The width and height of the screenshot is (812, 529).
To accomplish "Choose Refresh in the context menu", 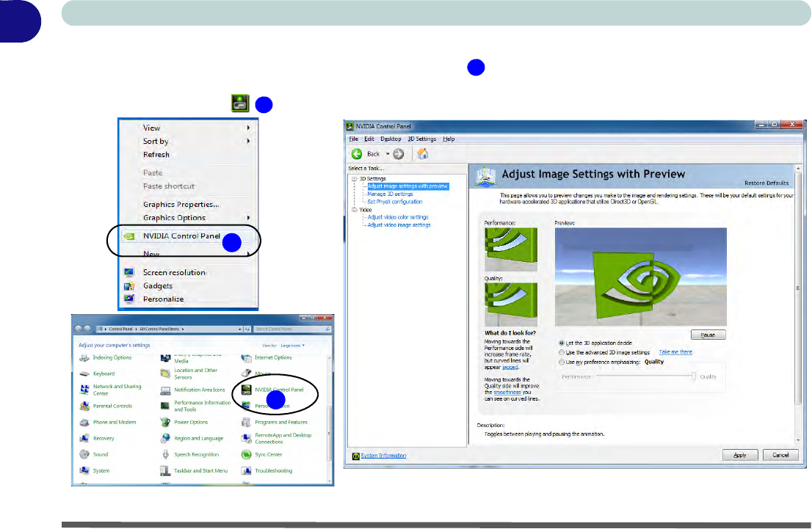I will [156, 154].
